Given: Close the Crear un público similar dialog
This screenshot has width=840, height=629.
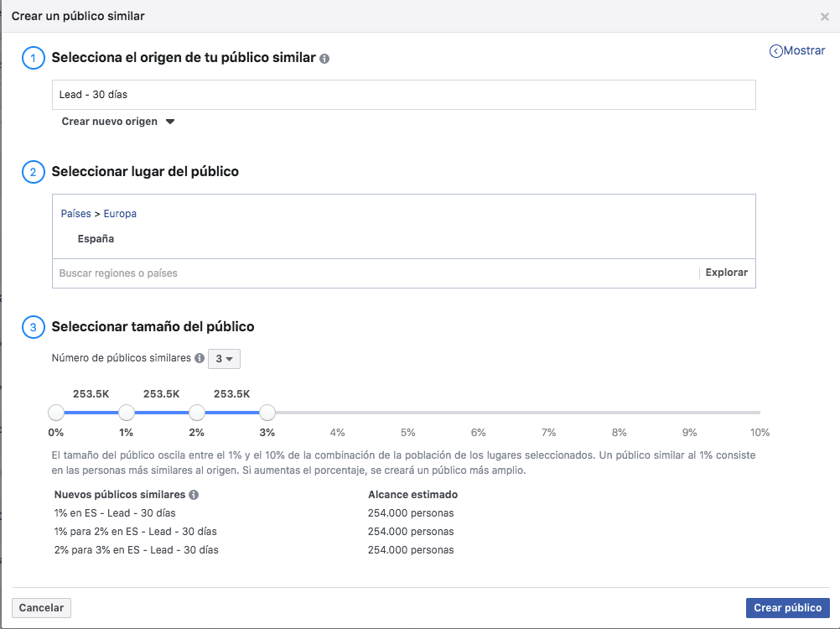Looking at the screenshot, I should (x=824, y=17).
